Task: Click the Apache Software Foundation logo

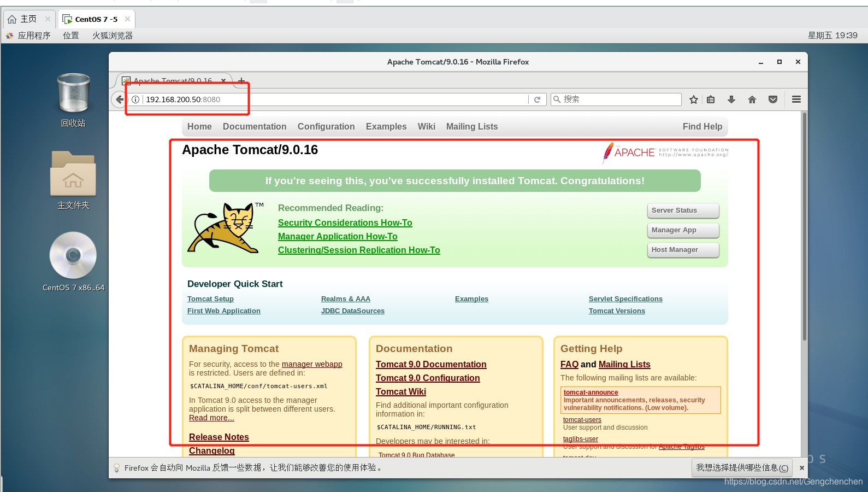Action: pyautogui.click(x=665, y=153)
